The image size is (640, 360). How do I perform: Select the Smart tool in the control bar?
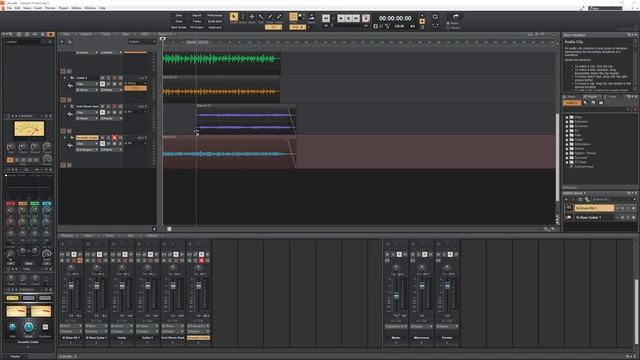(x=234, y=17)
